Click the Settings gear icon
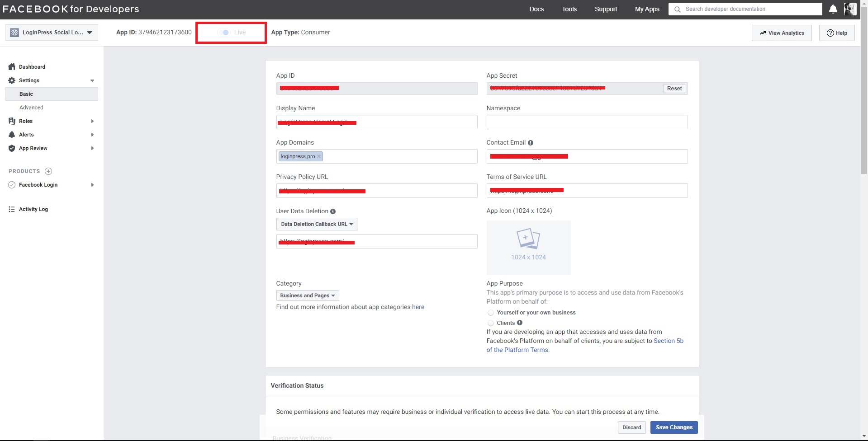Viewport: 868px width, 441px height. 12,80
